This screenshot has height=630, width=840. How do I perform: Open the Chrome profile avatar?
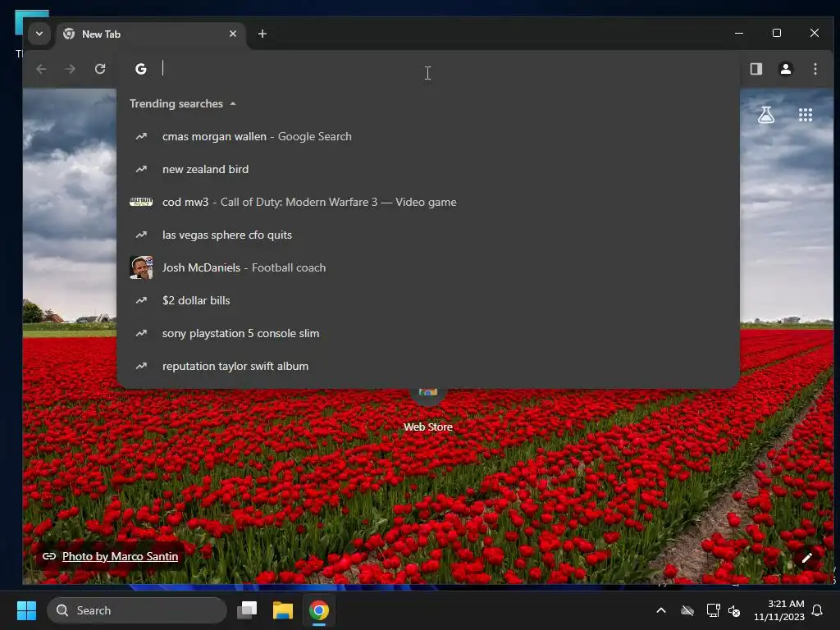pyautogui.click(x=785, y=69)
